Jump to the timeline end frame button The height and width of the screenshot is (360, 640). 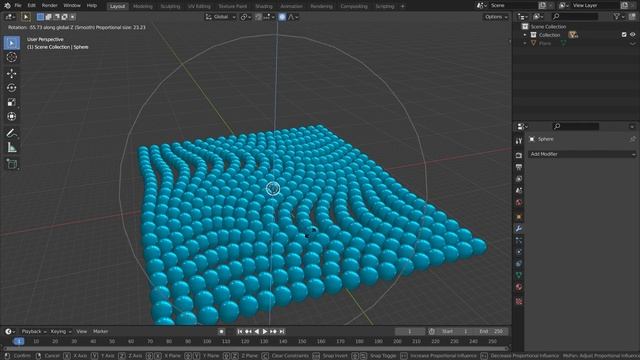282,331
